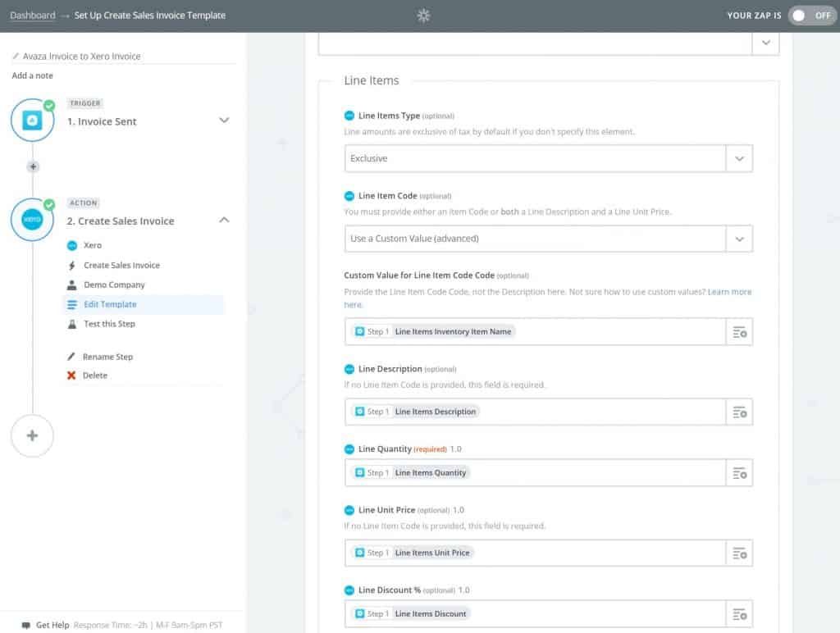Select Edit Template in sidebar
Image resolution: width=840 pixels, height=633 pixels.
click(110, 304)
